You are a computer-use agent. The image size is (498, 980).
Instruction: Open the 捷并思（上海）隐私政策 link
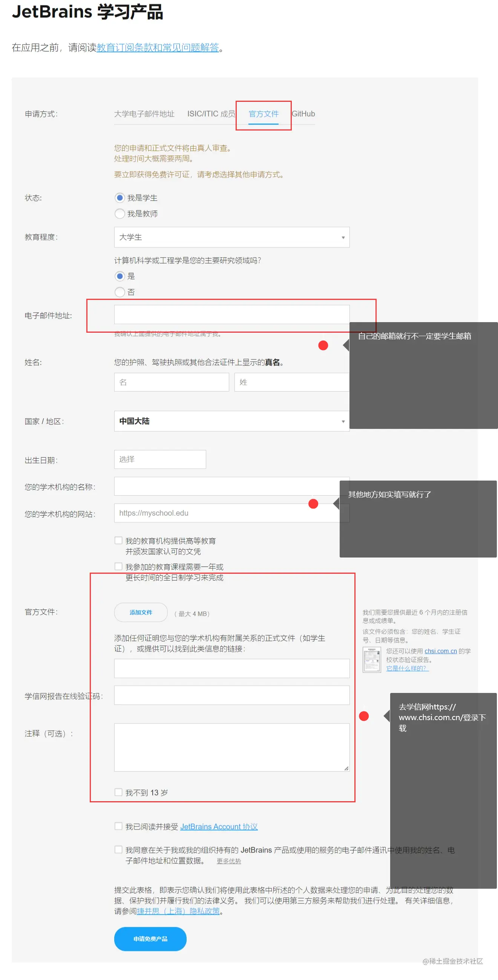tap(178, 911)
